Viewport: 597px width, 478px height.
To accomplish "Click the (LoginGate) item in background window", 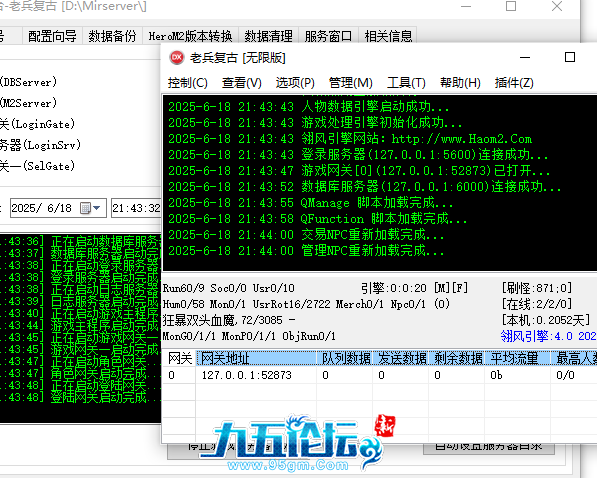I will [37, 124].
